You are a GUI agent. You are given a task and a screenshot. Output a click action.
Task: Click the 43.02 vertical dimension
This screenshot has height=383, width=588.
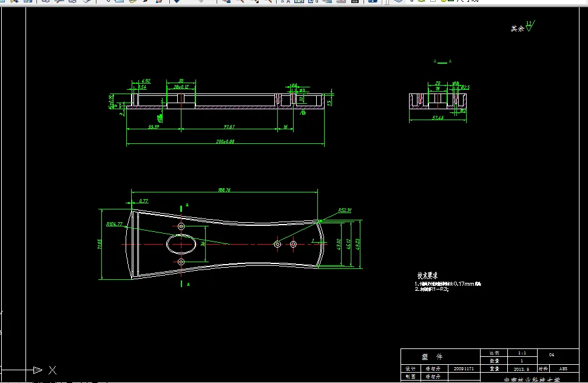[x=339, y=244]
